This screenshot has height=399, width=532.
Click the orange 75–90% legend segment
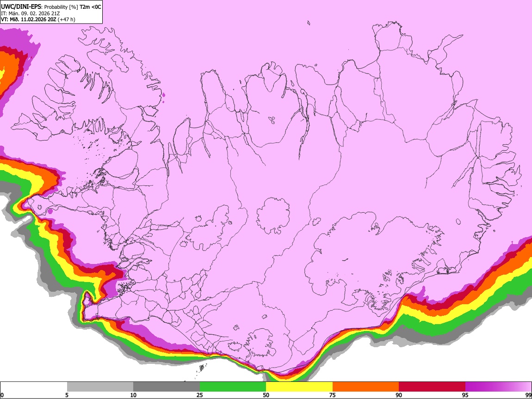(365, 387)
